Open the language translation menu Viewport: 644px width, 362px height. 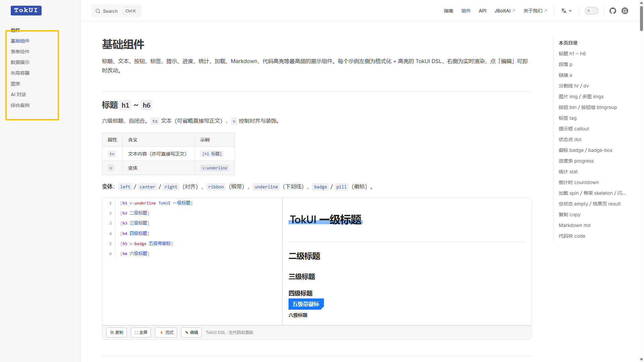pyautogui.click(x=567, y=11)
